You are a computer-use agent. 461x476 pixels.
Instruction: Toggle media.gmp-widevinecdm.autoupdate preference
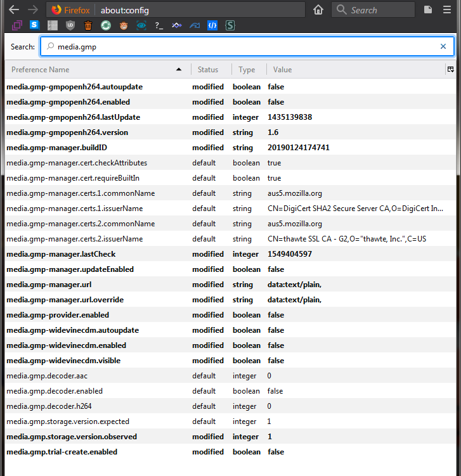click(x=230, y=330)
